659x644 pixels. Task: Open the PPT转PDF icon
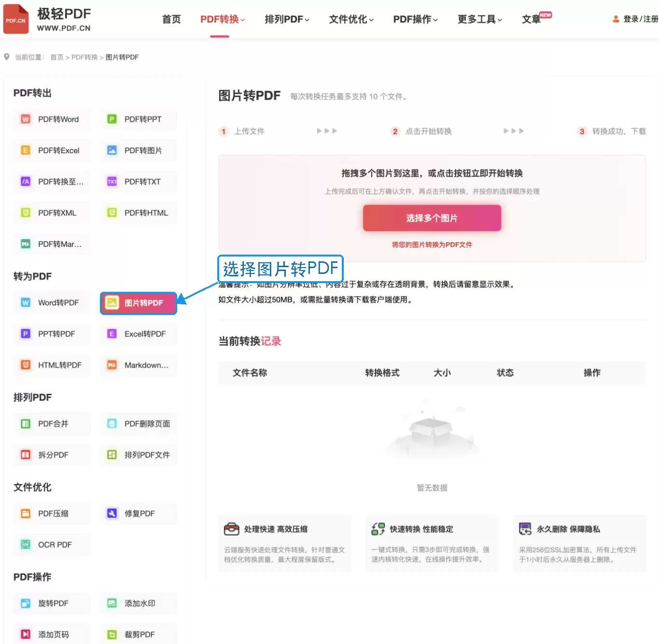26,334
